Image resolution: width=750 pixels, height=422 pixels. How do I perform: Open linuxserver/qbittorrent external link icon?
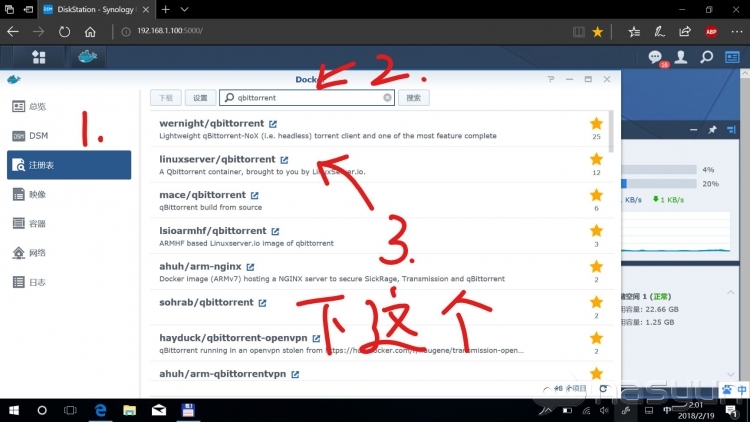click(284, 160)
